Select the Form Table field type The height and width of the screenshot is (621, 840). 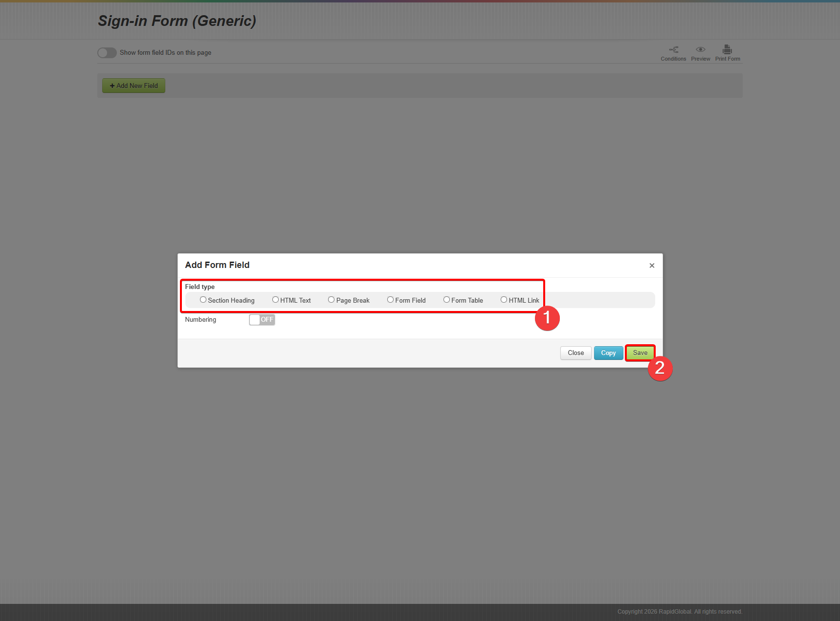pos(446,300)
